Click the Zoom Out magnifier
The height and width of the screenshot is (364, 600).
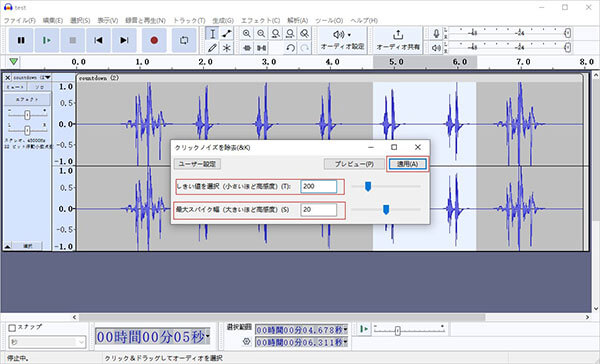click(261, 34)
